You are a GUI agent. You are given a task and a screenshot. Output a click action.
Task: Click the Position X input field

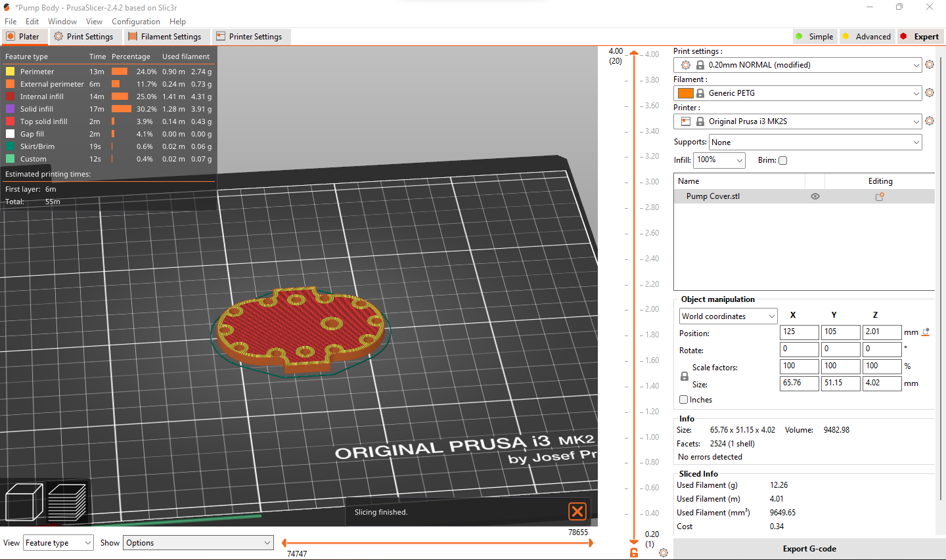click(800, 332)
